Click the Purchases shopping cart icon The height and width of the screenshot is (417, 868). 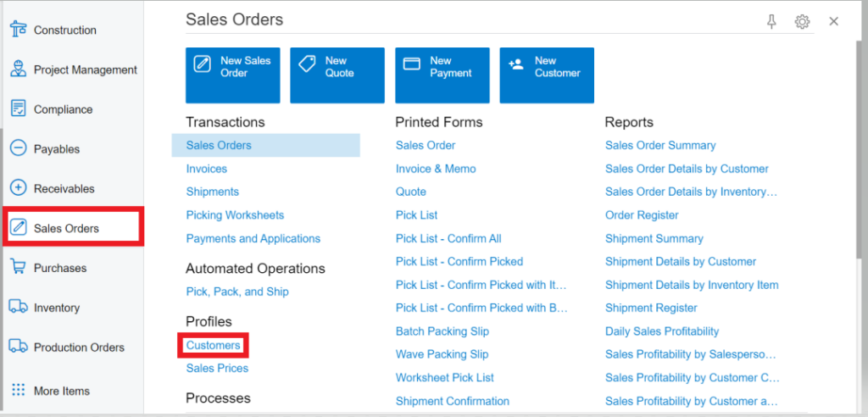18,268
